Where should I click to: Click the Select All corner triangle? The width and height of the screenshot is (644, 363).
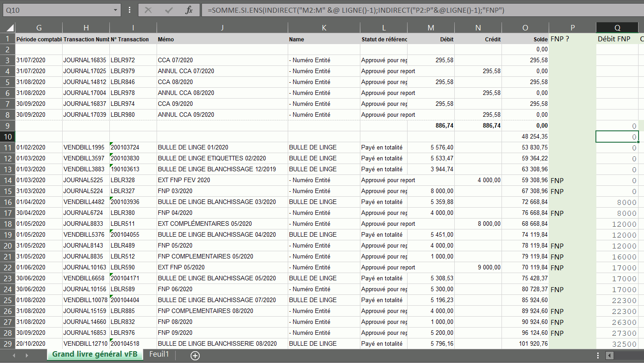tap(8, 28)
